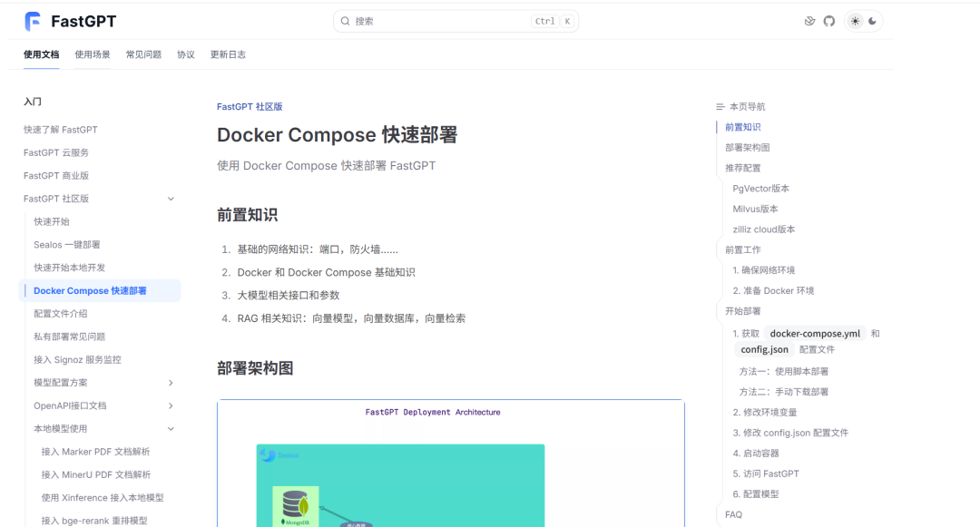Jump to Milvus版本 section
Screen dimensions: 980x527
755,210
